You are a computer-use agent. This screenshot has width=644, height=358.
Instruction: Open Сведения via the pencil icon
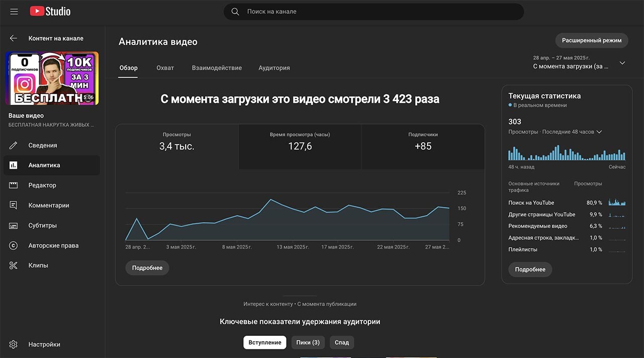click(x=14, y=145)
